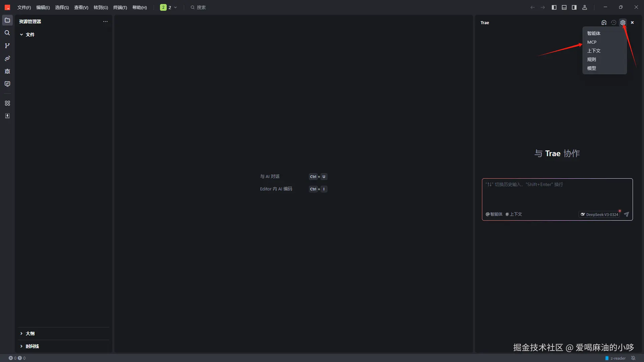Click the 与 AI 对话 shortcut hint
The height and width of the screenshot is (362, 644).
click(x=270, y=177)
